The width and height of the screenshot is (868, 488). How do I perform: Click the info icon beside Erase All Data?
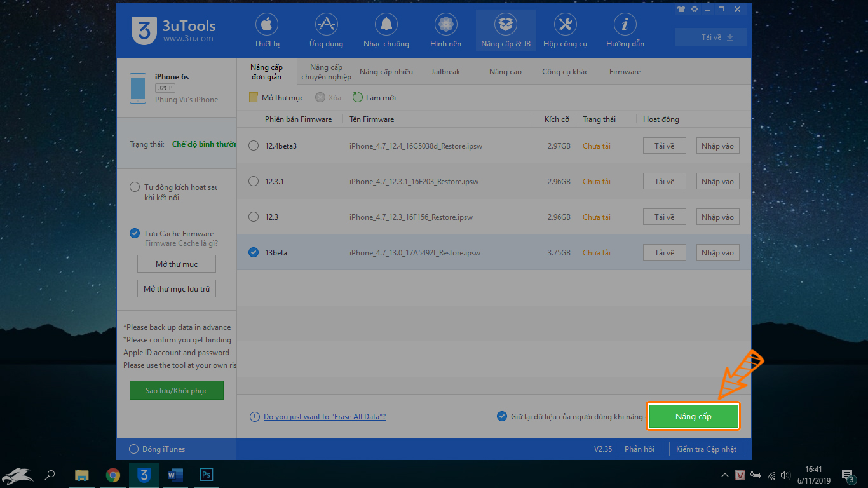(x=254, y=417)
